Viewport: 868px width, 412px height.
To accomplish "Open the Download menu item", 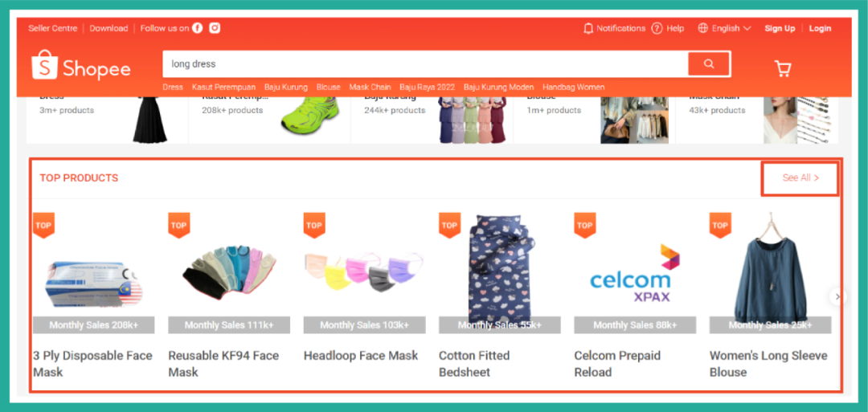I will [109, 28].
